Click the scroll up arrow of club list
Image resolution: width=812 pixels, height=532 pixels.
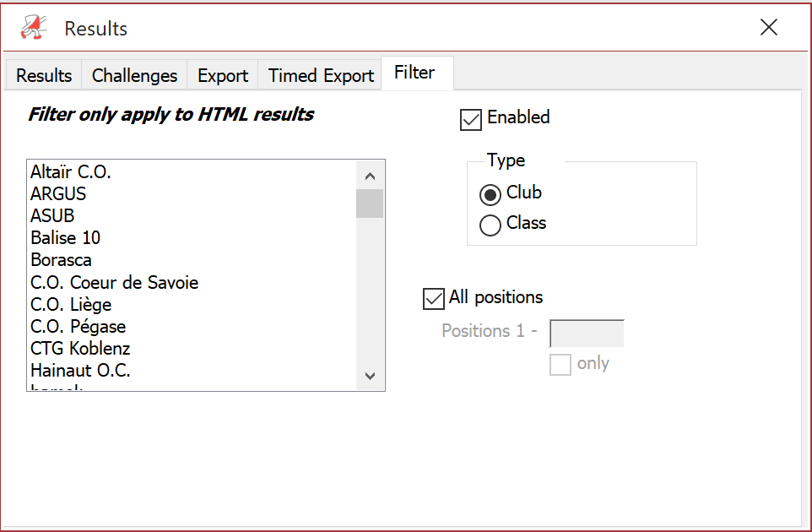(x=370, y=176)
